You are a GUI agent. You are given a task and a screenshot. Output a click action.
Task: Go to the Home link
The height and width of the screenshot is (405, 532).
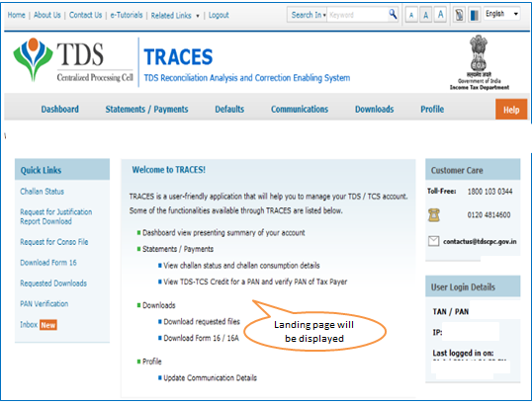16,15
